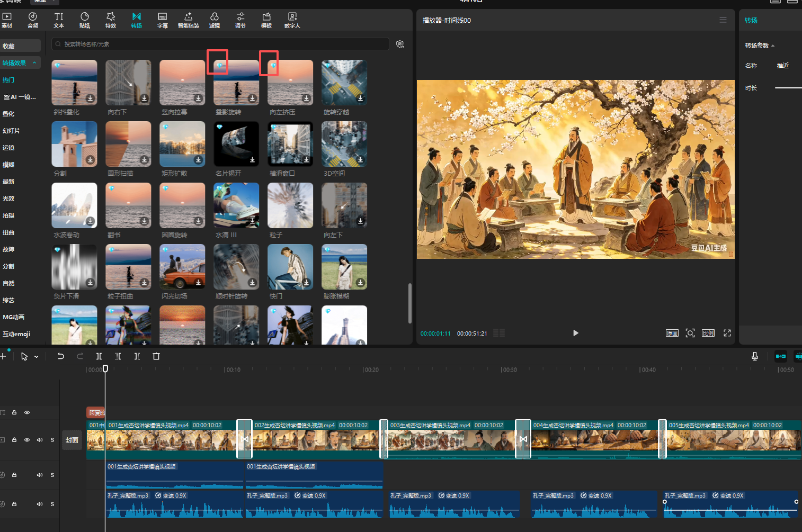Select the transition between clips 001 and 002

tap(244, 439)
